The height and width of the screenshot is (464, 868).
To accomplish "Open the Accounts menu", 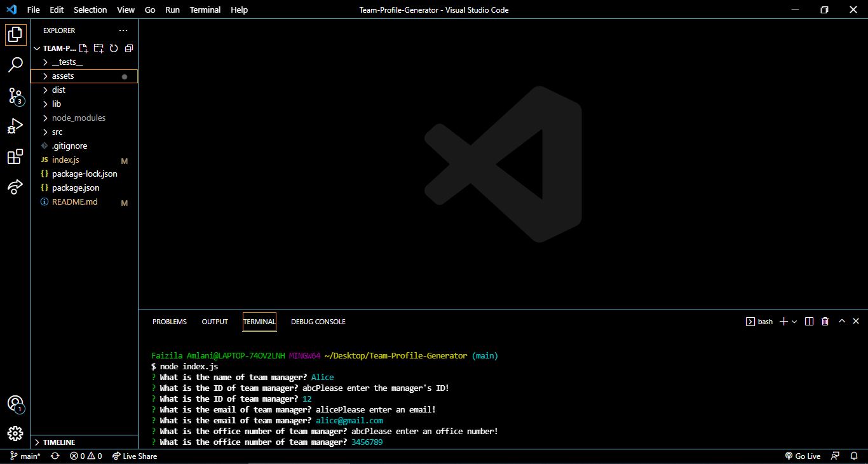I will click(x=15, y=404).
